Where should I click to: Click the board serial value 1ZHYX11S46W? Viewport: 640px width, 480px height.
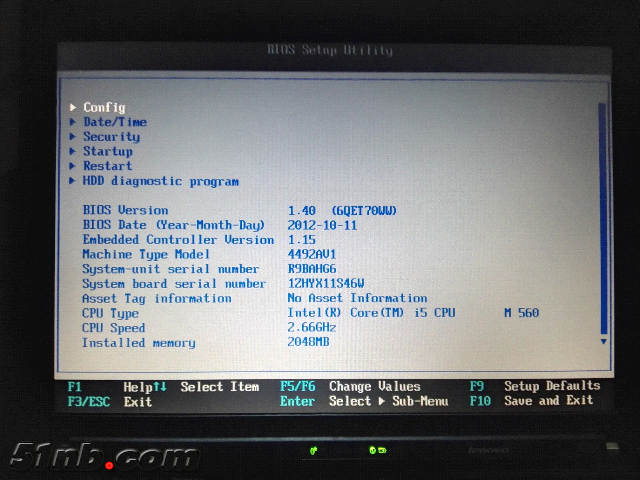(326, 283)
